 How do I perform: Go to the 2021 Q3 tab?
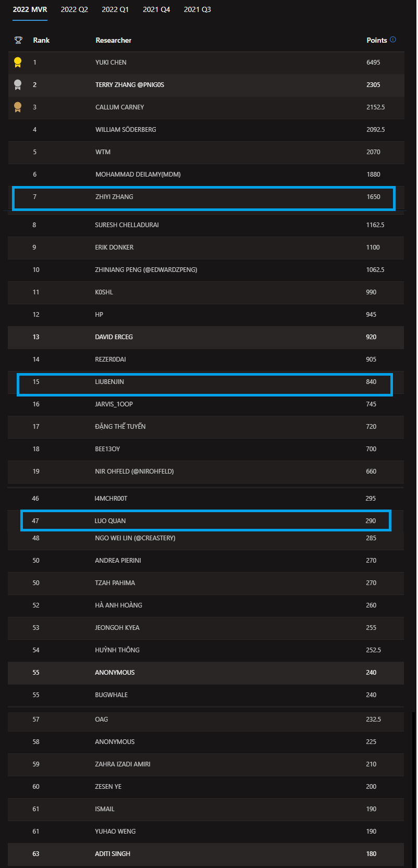click(198, 9)
